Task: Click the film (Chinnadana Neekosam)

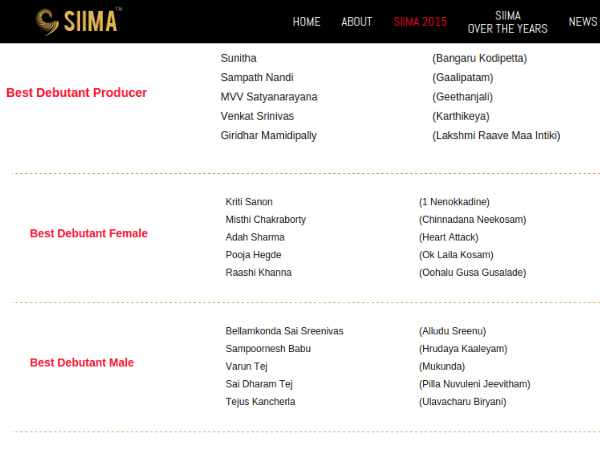Action: point(473,220)
